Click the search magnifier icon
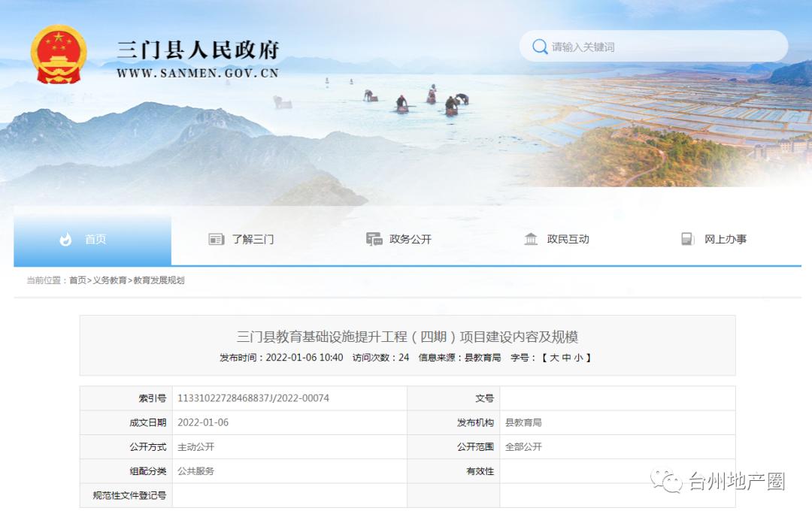The width and height of the screenshot is (812, 517). tap(539, 47)
